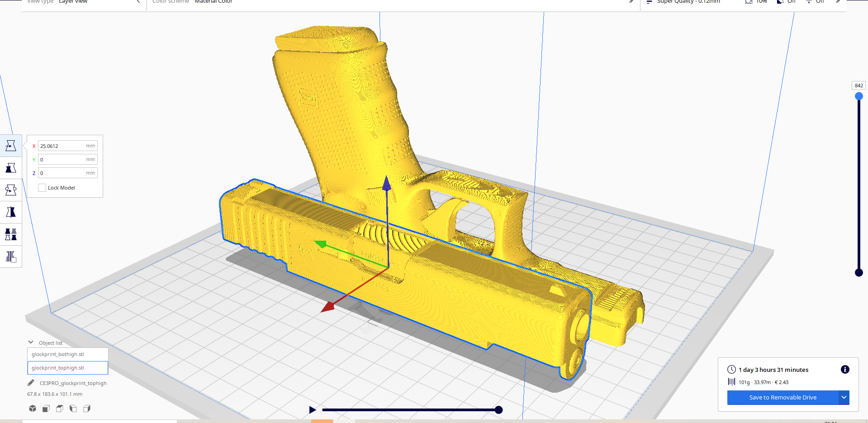Select the Move tool in the left toolbar
This screenshot has height=423, width=868.
click(11, 146)
